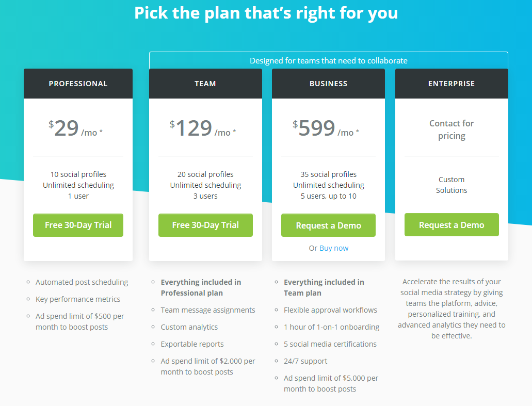The height and width of the screenshot is (406, 532).
Task: Click the $29 per month price
Action: coord(75,128)
